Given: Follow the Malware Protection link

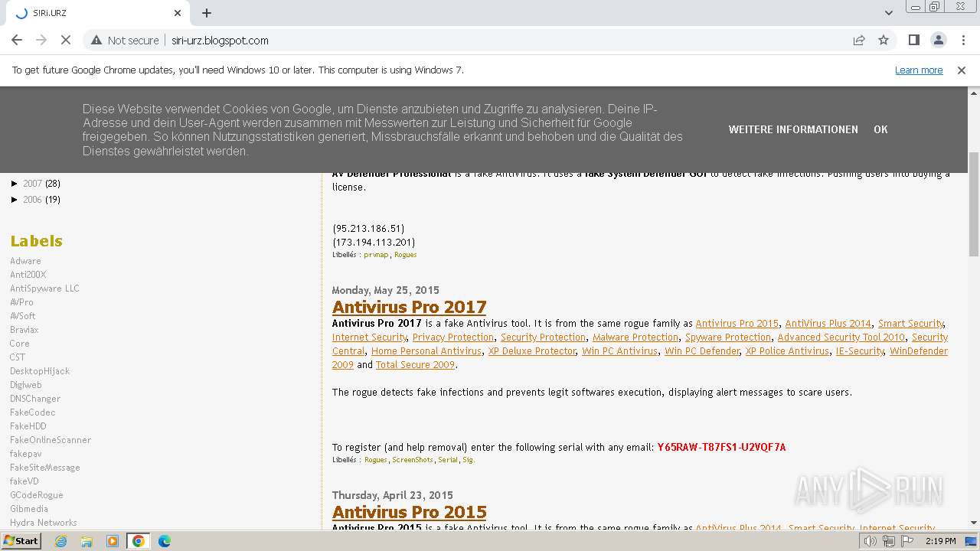Looking at the screenshot, I should [x=635, y=337].
